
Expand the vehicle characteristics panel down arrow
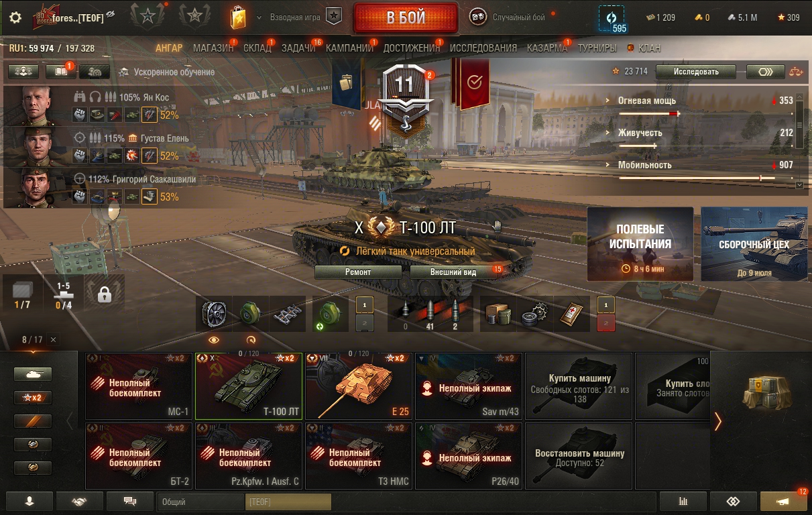tap(799, 184)
